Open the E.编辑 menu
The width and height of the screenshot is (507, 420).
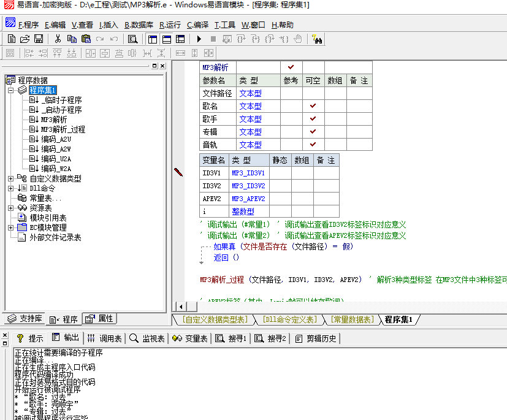(x=55, y=25)
